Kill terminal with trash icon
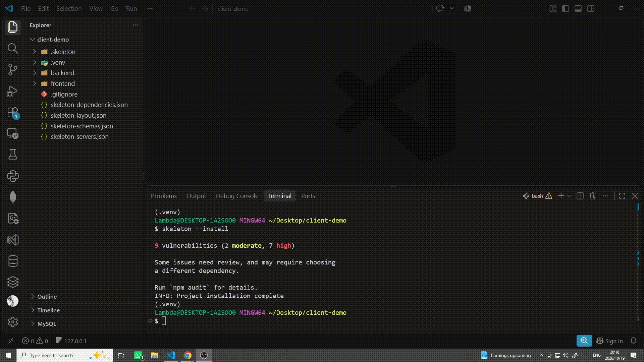This screenshot has width=644, height=362. [x=593, y=196]
